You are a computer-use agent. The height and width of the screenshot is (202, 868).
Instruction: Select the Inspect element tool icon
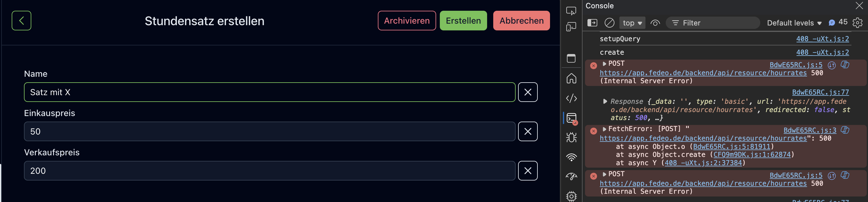[571, 11]
